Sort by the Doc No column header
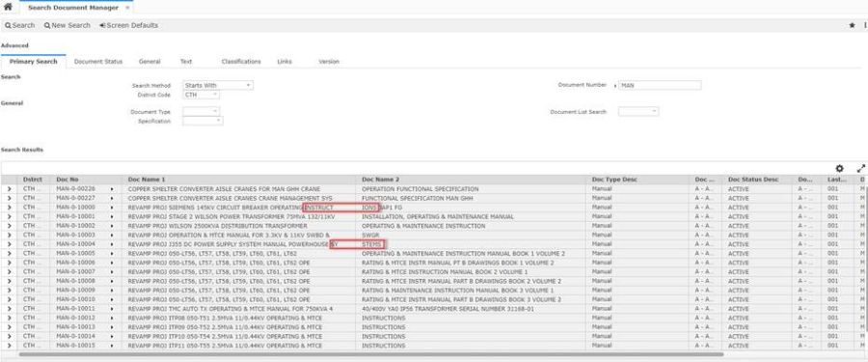Viewport: 868px width, 362px height. (68, 180)
